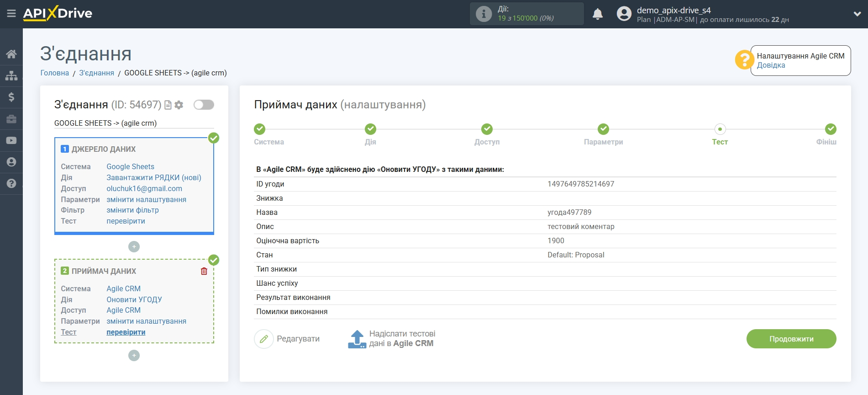Click the Помилки виконання row label
868x395 pixels.
click(292, 311)
